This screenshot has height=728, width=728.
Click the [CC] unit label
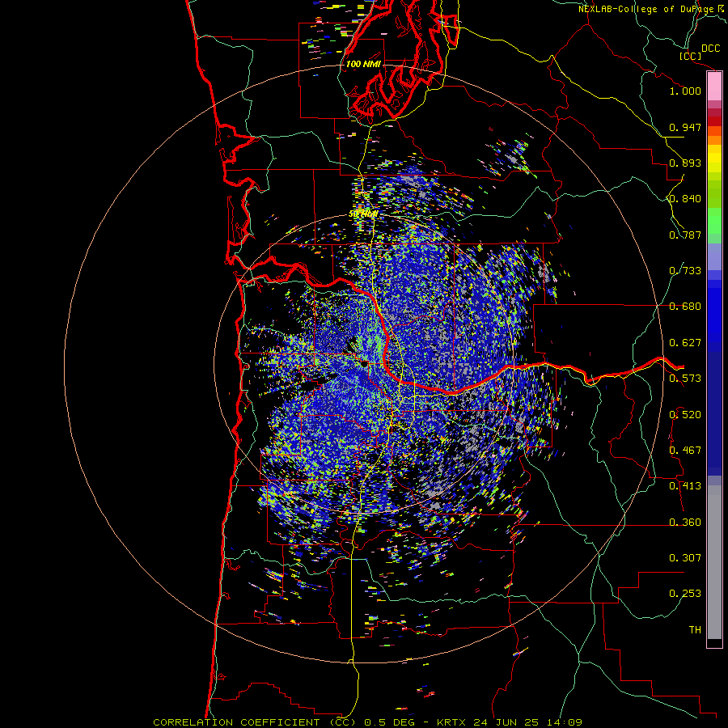pyautogui.click(x=691, y=56)
